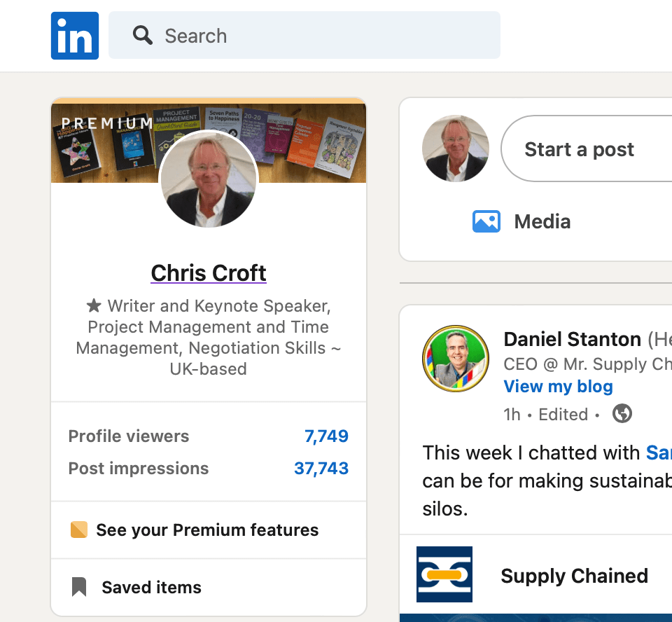672x622 pixels.
Task: Click the globe visibility icon on post
Action: point(622,414)
